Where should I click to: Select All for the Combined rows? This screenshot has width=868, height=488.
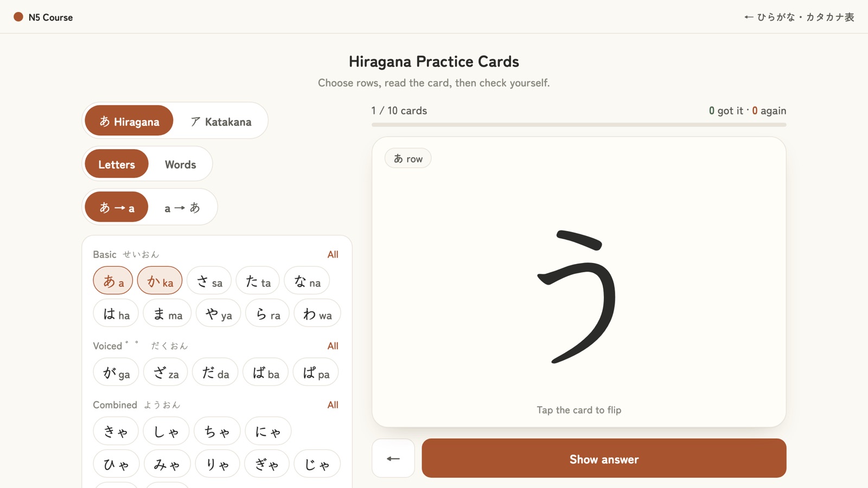pos(333,405)
